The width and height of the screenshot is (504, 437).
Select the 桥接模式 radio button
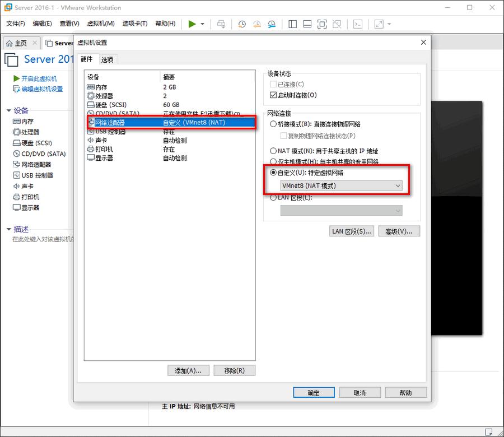[x=273, y=124]
